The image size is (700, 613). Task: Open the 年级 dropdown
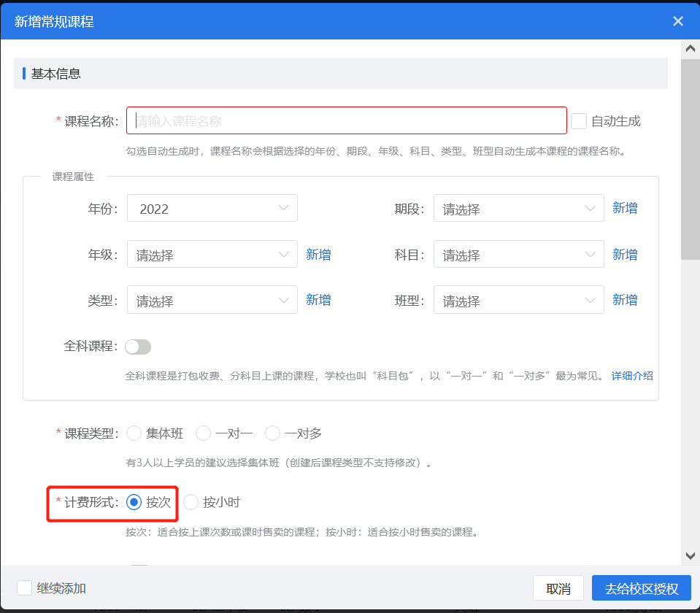coord(212,254)
